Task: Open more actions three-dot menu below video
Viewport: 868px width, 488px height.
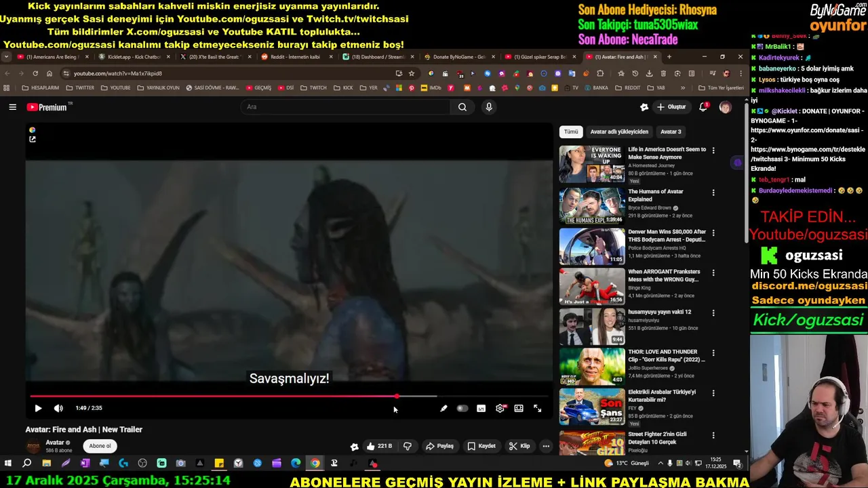Action: pos(546,446)
